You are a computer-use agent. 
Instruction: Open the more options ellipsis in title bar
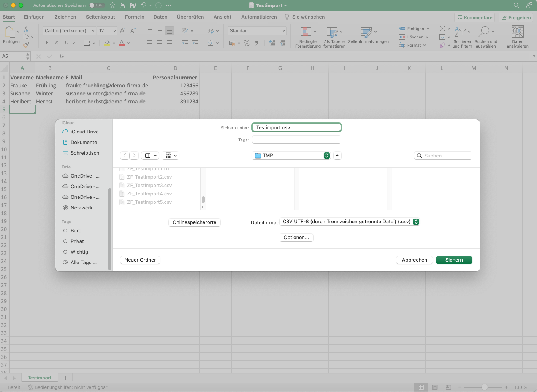coord(169,5)
